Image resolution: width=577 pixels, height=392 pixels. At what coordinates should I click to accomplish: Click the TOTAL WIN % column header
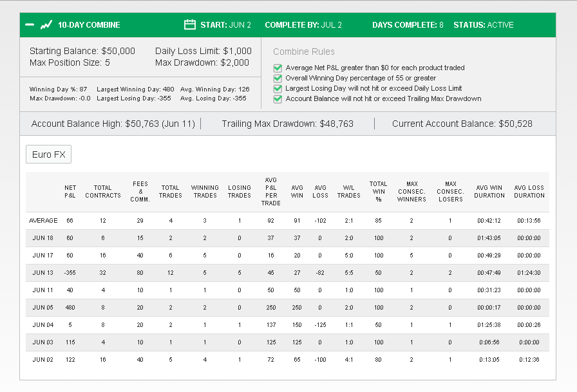click(x=379, y=192)
